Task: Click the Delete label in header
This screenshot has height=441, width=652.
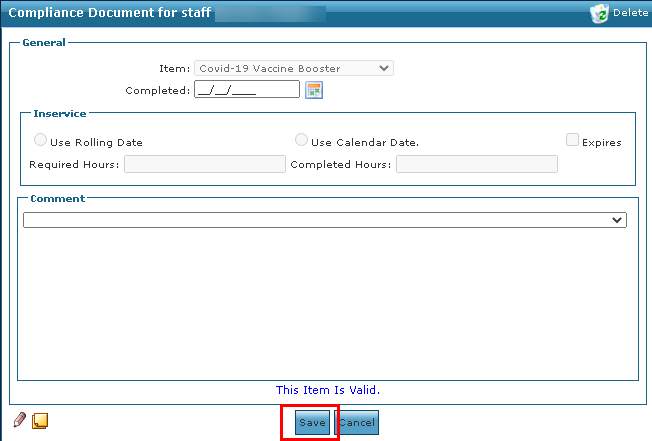Action: coord(630,12)
